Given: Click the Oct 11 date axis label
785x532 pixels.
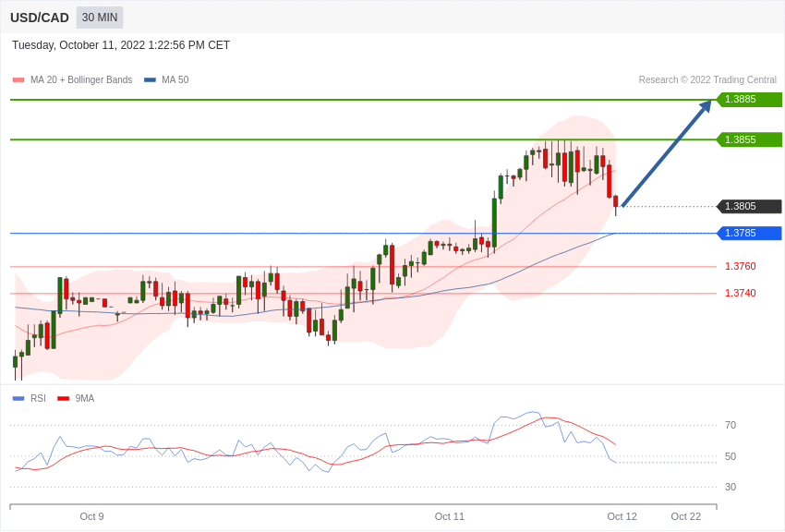Looking at the screenshot, I should click(x=449, y=516).
